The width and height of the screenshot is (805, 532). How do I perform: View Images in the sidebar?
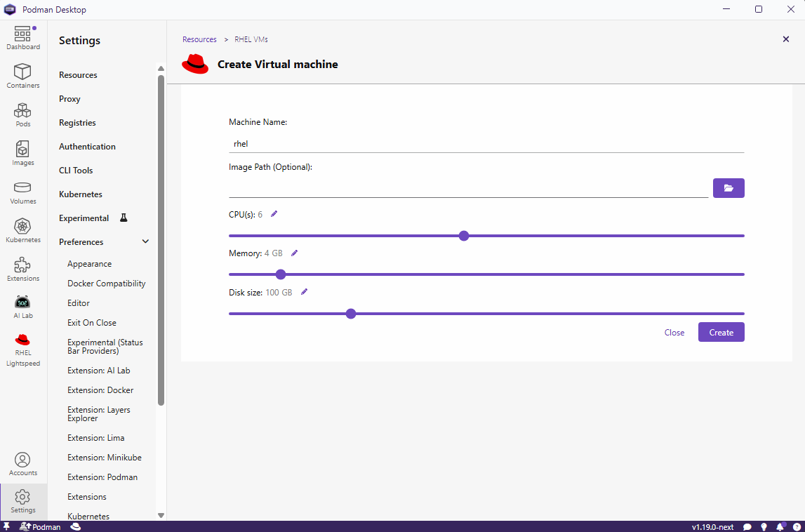[23, 153]
